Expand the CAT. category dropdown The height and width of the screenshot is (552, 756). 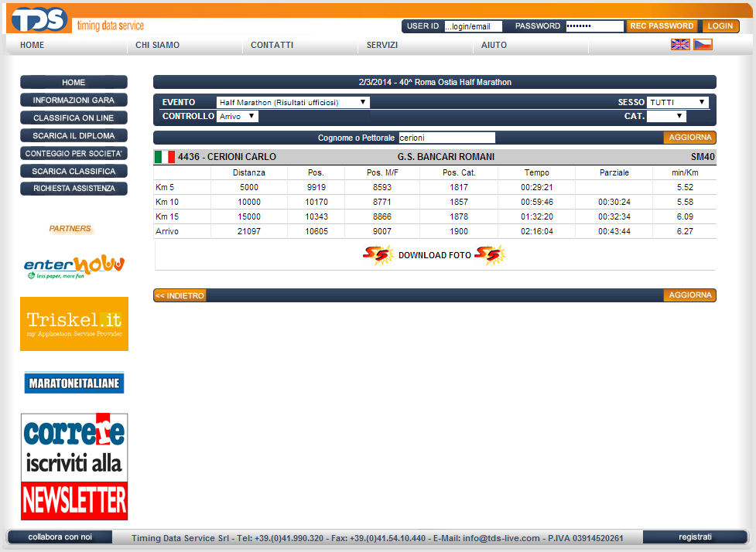pos(665,117)
